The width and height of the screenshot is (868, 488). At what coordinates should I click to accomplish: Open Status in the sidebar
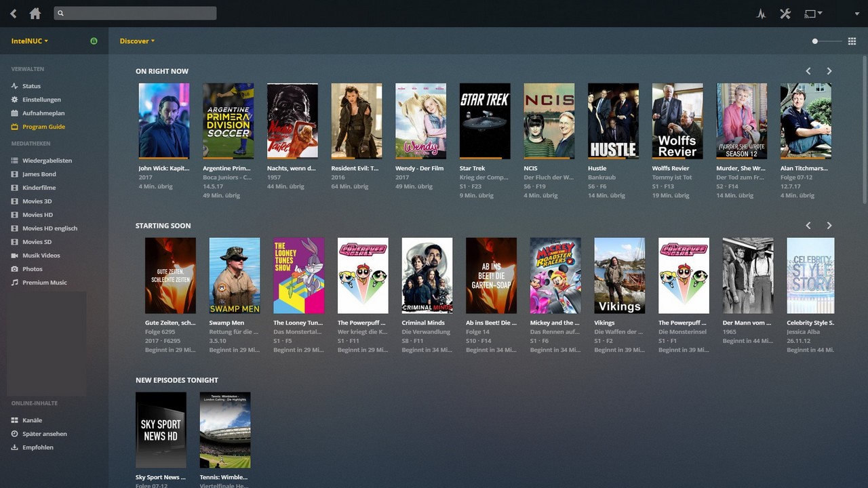point(31,86)
